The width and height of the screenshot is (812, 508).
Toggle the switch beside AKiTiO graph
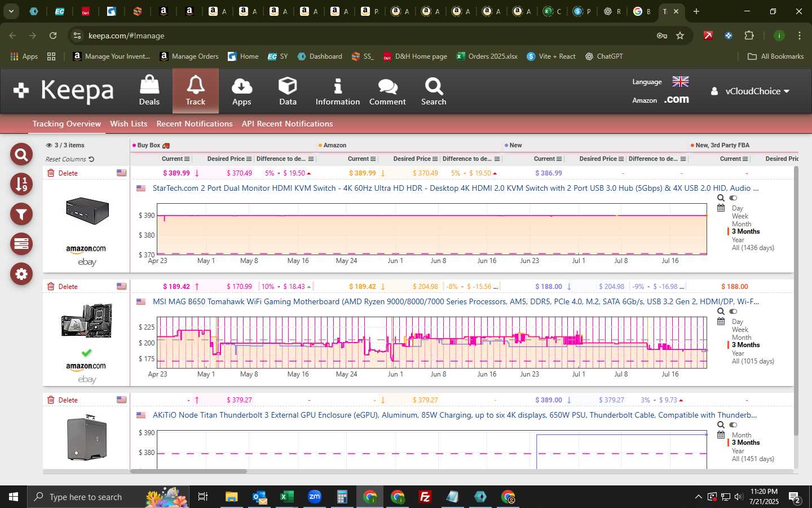pyautogui.click(x=733, y=425)
